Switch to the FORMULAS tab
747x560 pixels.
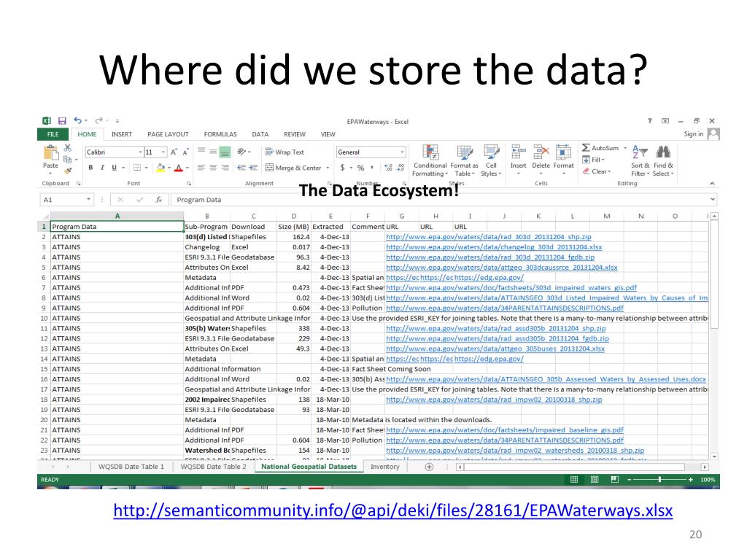point(220,134)
